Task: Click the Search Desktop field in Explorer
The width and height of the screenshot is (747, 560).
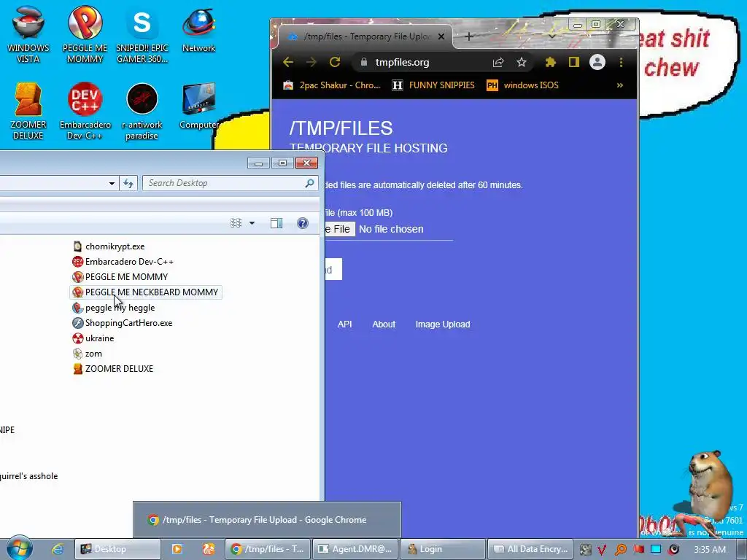Action: point(223,183)
